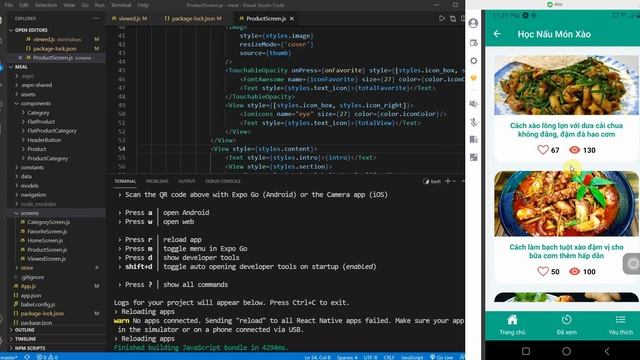Tap the Đã xem history tab
This screenshot has height=360, width=640.
(566, 325)
